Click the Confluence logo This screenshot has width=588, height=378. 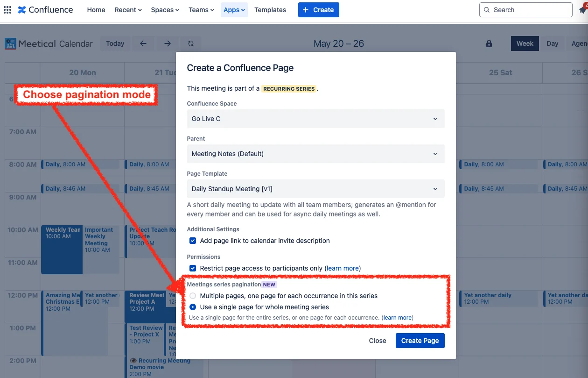point(45,10)
